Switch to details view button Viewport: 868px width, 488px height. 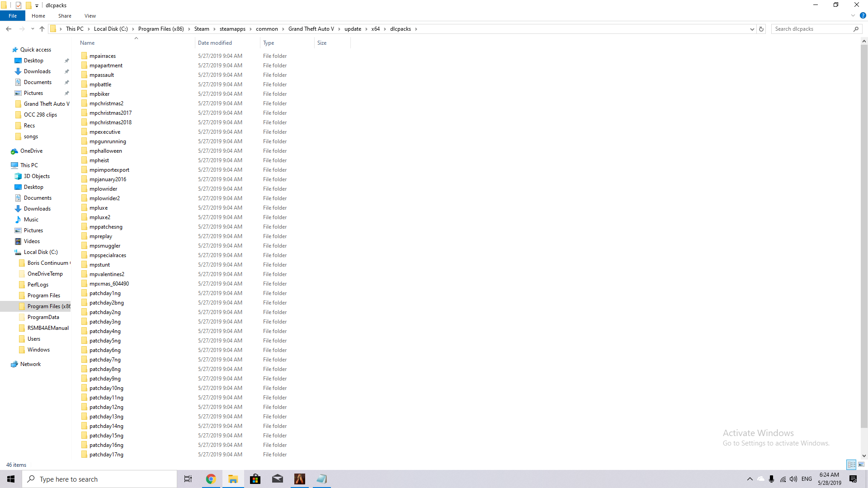pyautogui.click(x=851, y=465)
